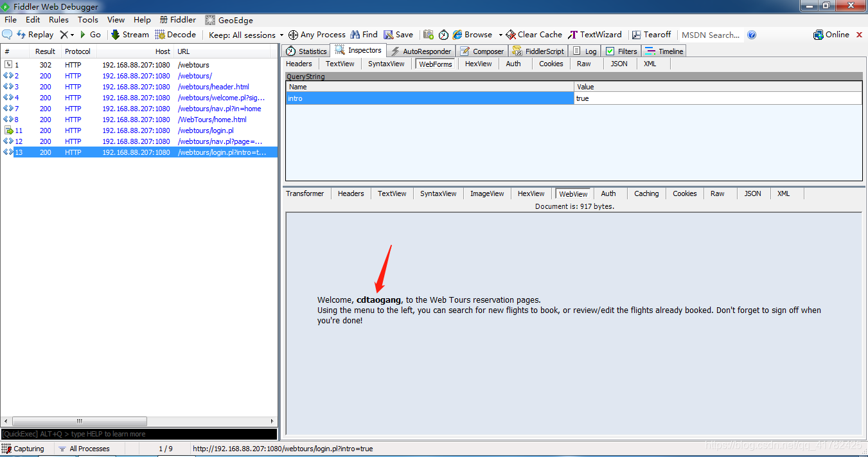Open request HexView inspector tab
The width and height of the screenshot is (868, 457).
[478, 64]
